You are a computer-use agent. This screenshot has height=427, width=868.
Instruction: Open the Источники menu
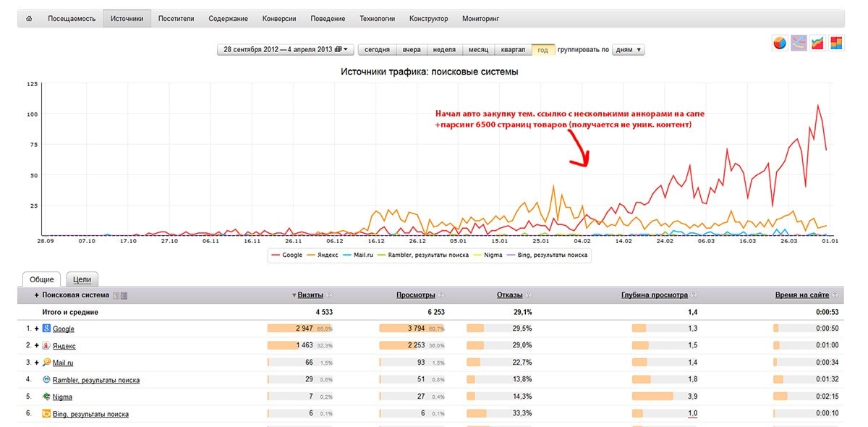[x=127, y=18]
